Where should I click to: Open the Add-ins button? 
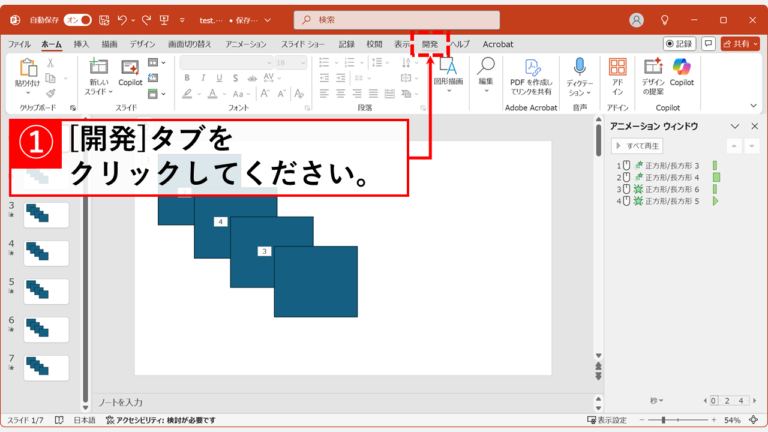tap(618, 76)
